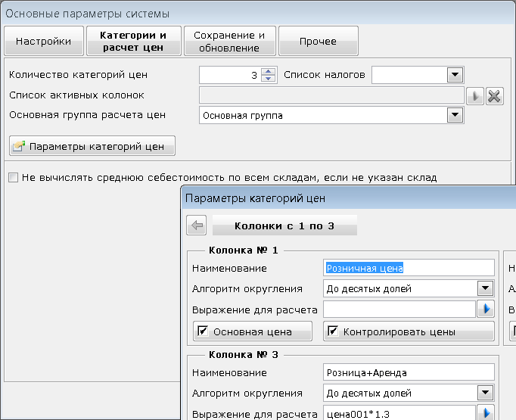Image resolution: width=516 pixels, height=420 pixels.
Task: Open expression builder arrow for Колонка № 1
Action: 486,310
